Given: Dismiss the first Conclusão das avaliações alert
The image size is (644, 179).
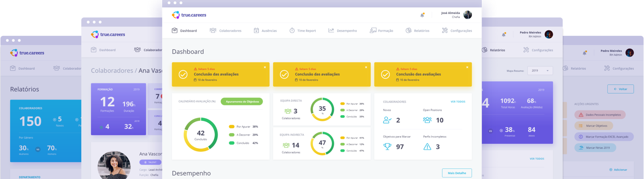Looking at the screenshot, I should (265, 67).
